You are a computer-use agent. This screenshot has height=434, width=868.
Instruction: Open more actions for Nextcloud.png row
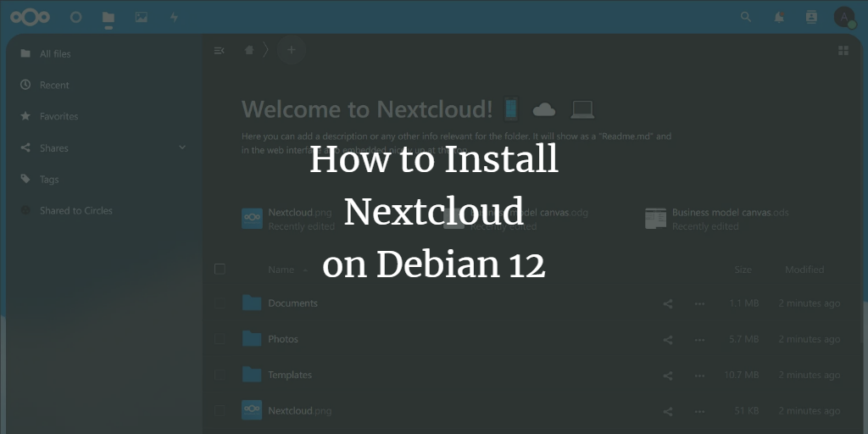point(699,411)
